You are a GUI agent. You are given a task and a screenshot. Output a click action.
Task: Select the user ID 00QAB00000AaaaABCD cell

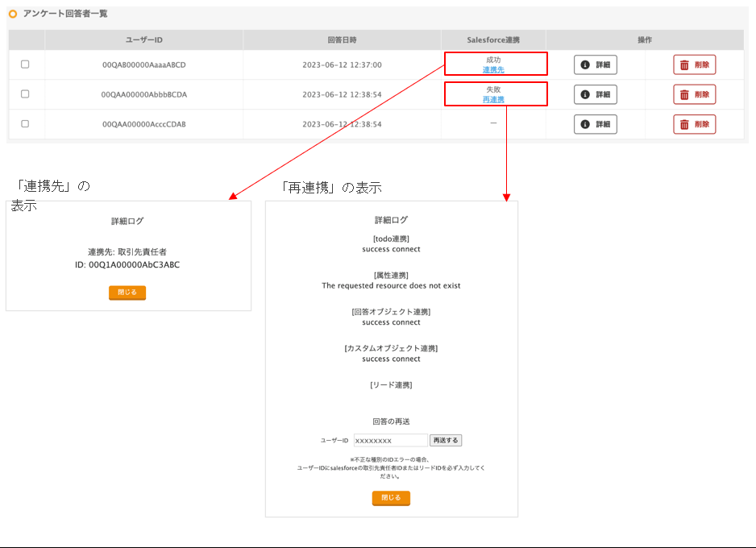pos(144,64)
